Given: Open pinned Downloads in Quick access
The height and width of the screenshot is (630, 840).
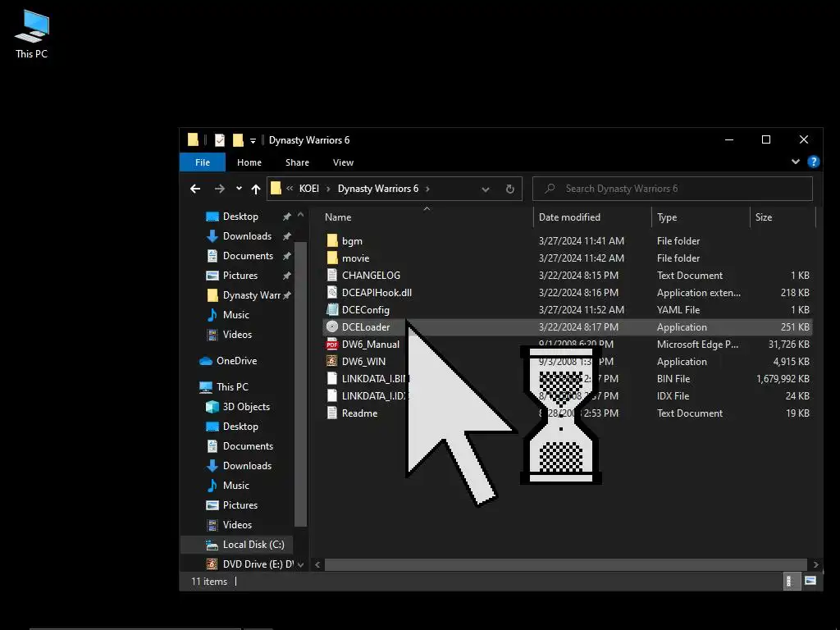Looking at the screenshot, I should pyautogui.click(x=247, y=236).
